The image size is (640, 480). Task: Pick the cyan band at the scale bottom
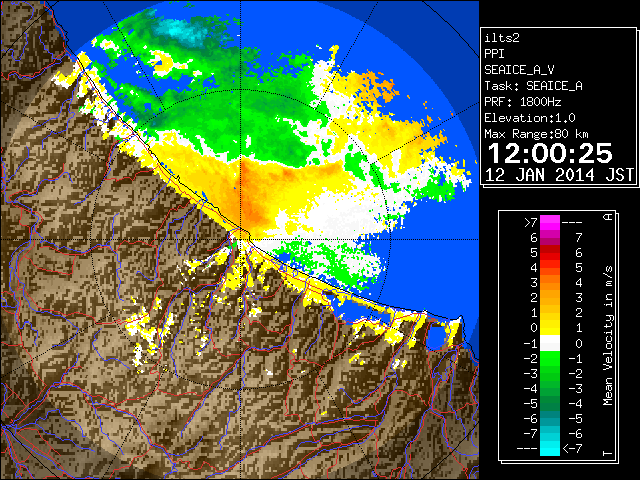point(550,448)
